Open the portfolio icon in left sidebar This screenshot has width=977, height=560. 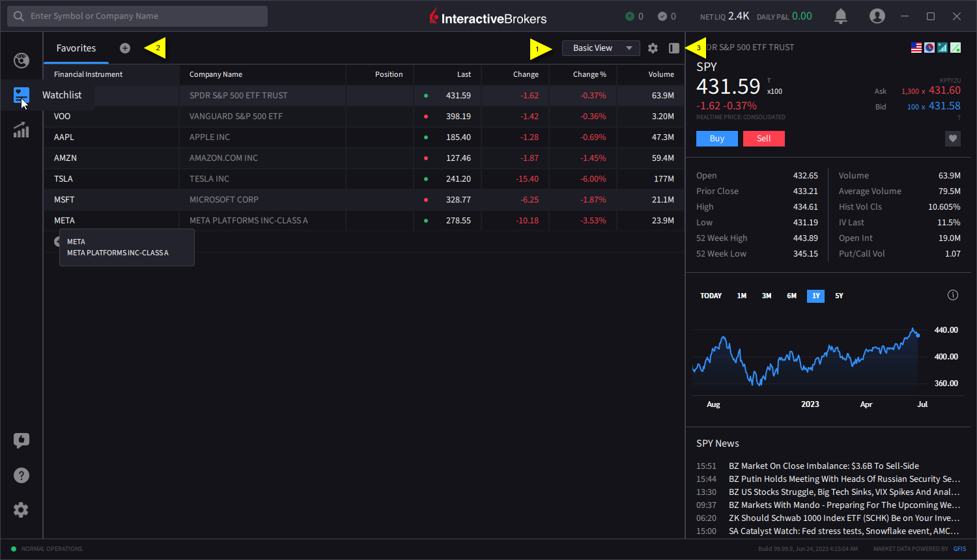(21, 61)
